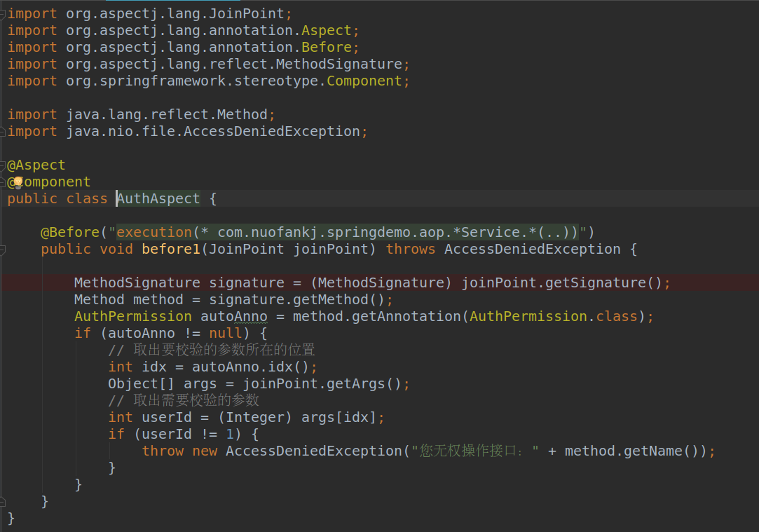The height and width of the screenshot is (532, 759).
Task: Click the Component import class name
Action: (364, 81)
